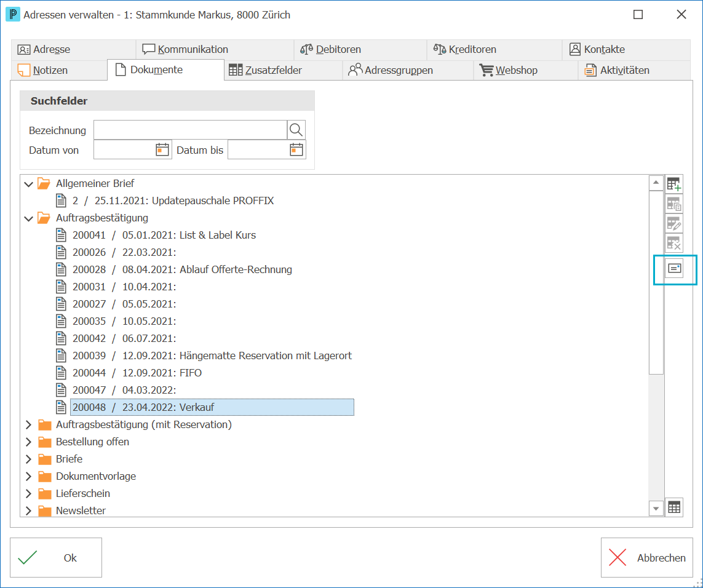Open the Datum bis calendar picker
Image resolution: width=703 pixels, height=588 pixels.
pos(296,150)
